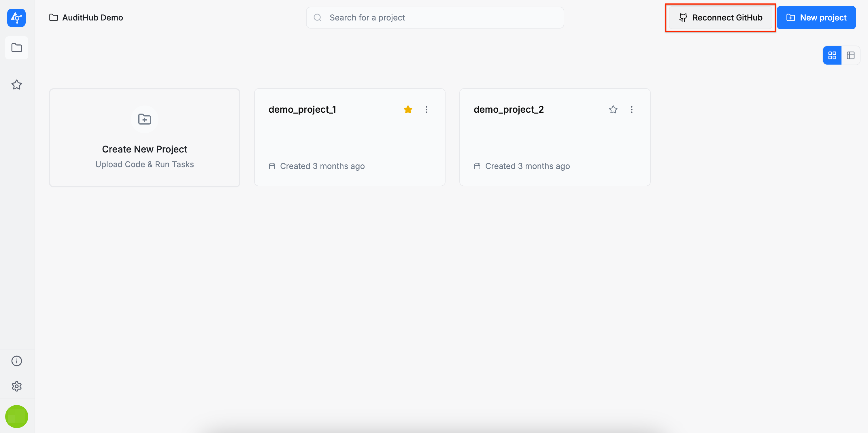Open the Projects folder sidebar icon
This screenshot has width=868, height=433.
pos(16,48)
